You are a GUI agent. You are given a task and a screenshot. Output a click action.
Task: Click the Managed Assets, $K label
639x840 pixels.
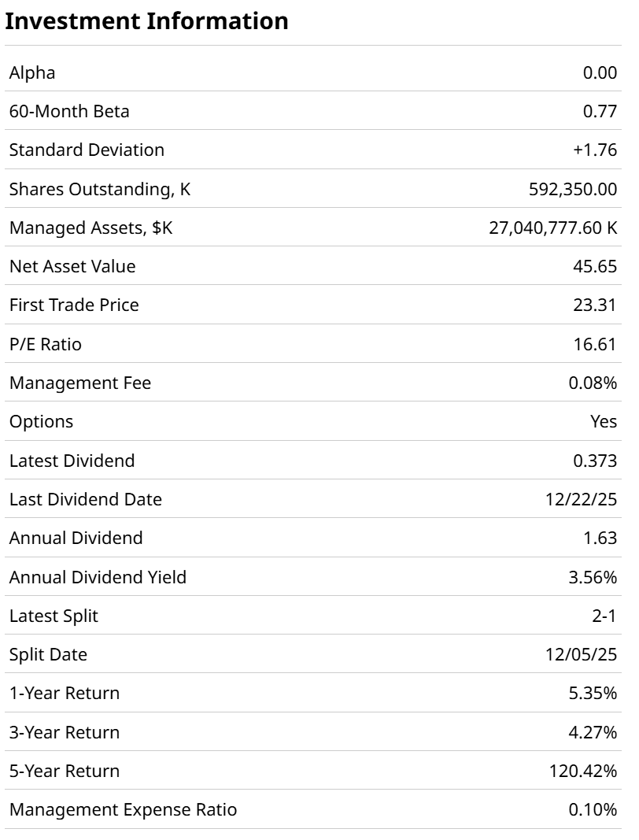tap(90, 228)
